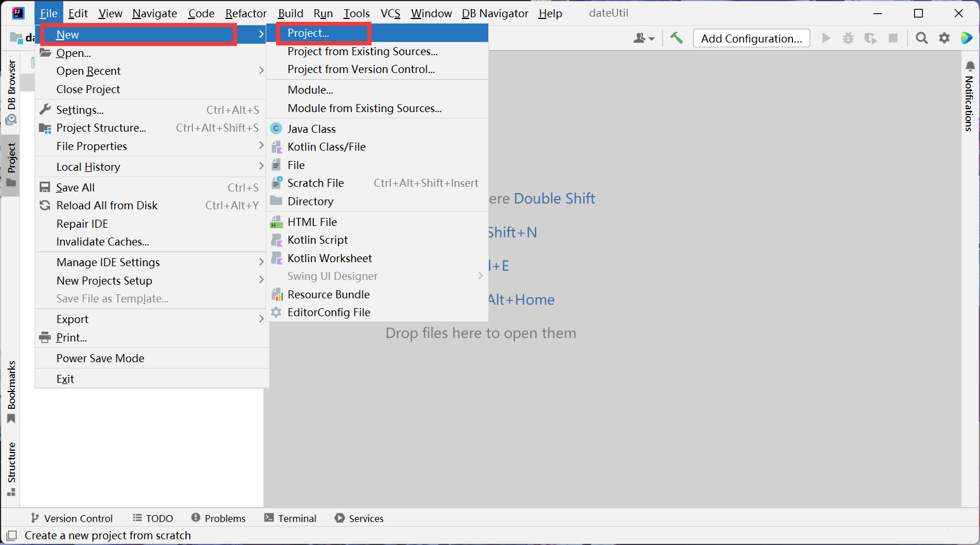Open the Terminal tool window
The width and height of the screenshot is (980, 545).
coord(290,518)
